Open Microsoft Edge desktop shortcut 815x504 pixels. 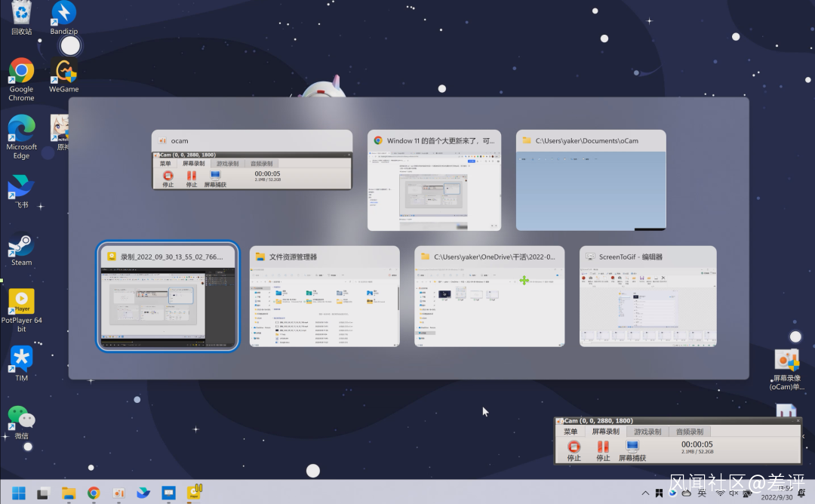[21, 128]
